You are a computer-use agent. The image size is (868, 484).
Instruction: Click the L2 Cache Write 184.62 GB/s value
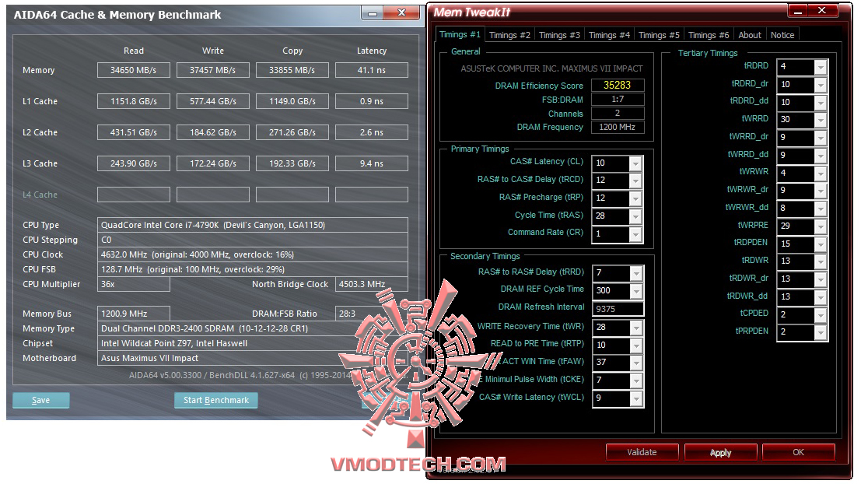coord(213,132)
